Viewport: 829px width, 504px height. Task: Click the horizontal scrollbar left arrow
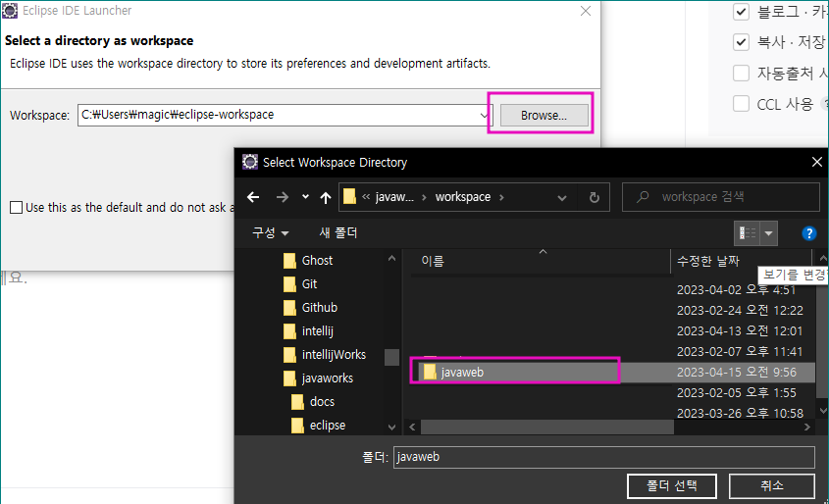[412, 427]
